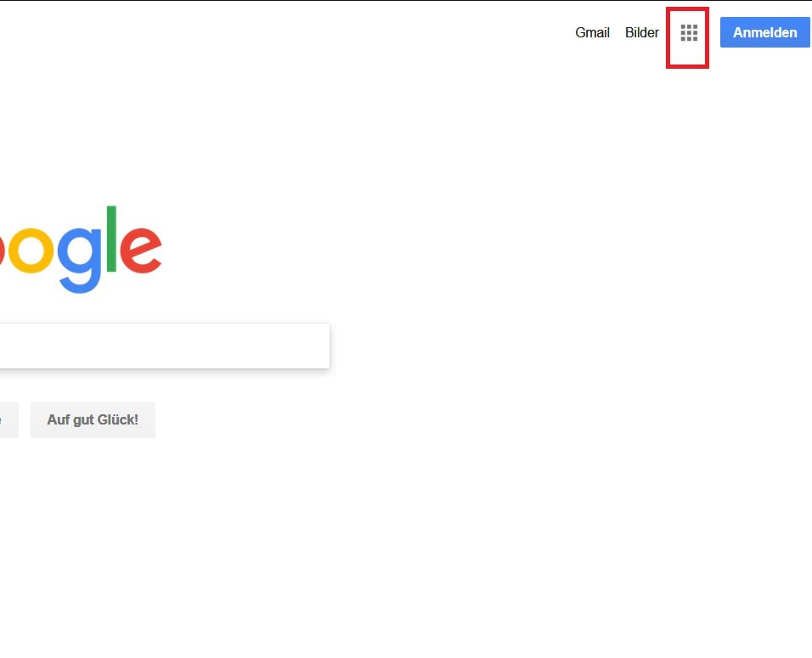812x658 pixels.
Task: Select the Gmail link in the header
Action: coord(592,32)
